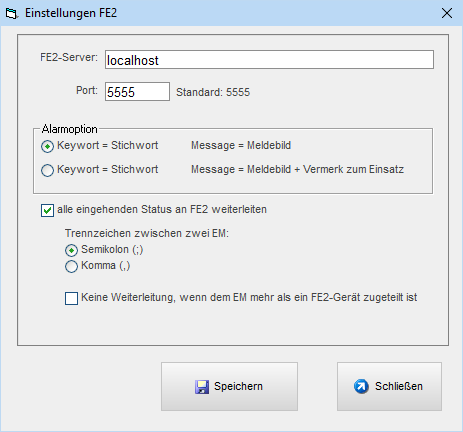Screen dimensions: 463x432
Task: Click the Schließen button
Action: coord(389,386)
